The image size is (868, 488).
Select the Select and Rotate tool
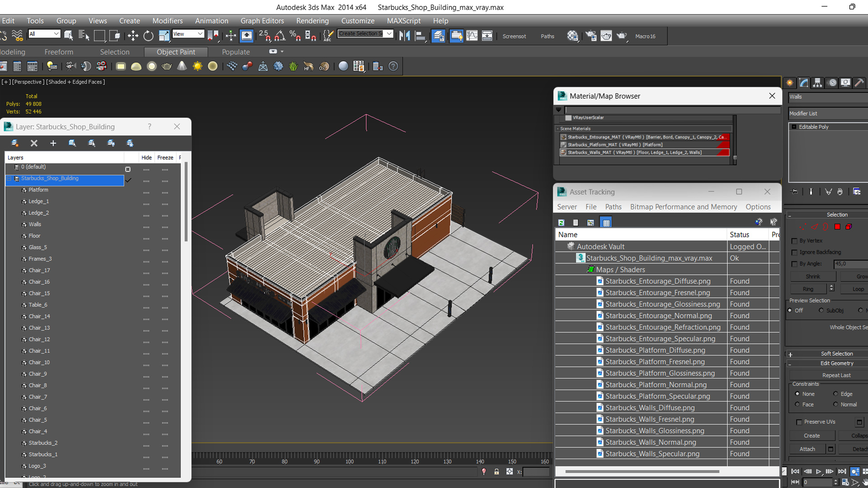click(148, 36)
